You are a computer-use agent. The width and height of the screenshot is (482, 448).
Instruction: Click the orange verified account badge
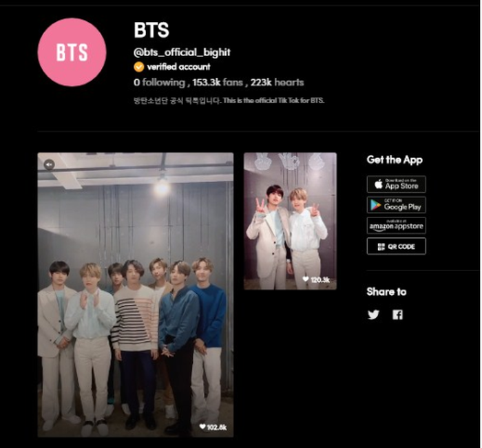[x=139, y=67]
